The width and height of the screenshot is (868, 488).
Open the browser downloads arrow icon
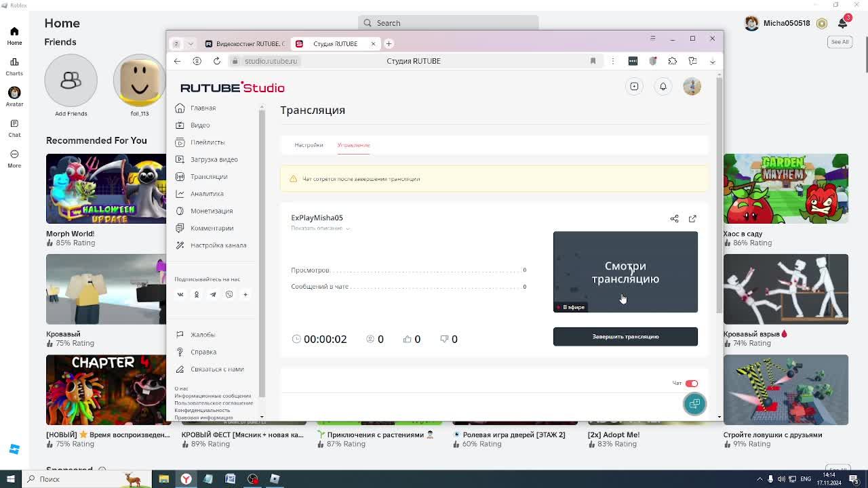pyautogui.click(x=712, y=61)
